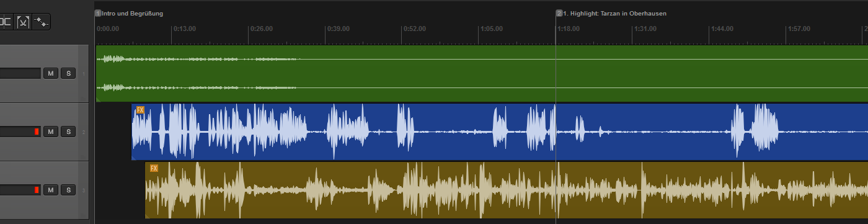This screenshot has width=868, height=224.
Task: Select the green audio item on track 1
Action: 482,73
